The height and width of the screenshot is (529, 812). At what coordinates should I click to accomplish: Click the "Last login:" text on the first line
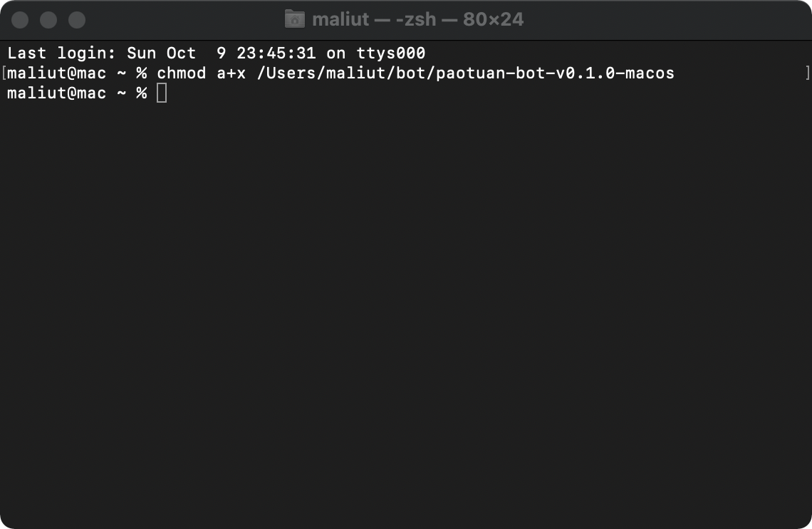tap(62, 53)
